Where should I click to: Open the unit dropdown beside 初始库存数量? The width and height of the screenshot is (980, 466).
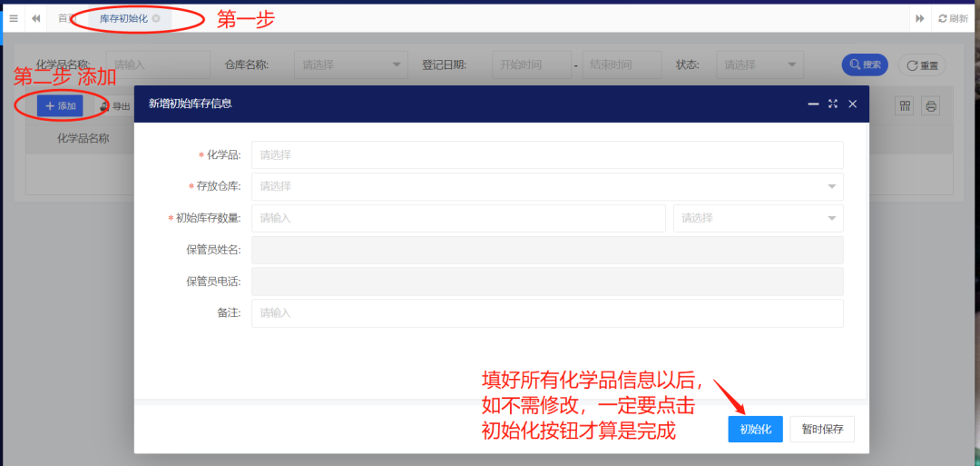click(x=758, y=218)
